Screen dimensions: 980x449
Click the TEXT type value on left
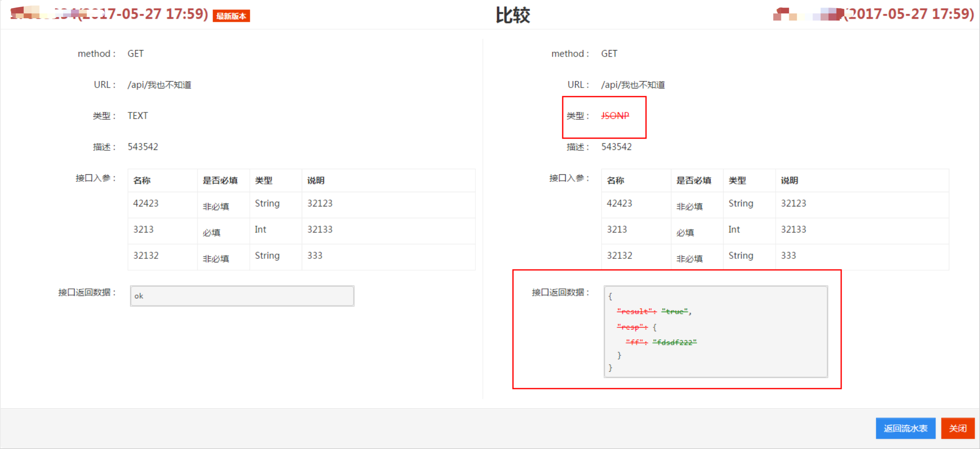point(138,116)
